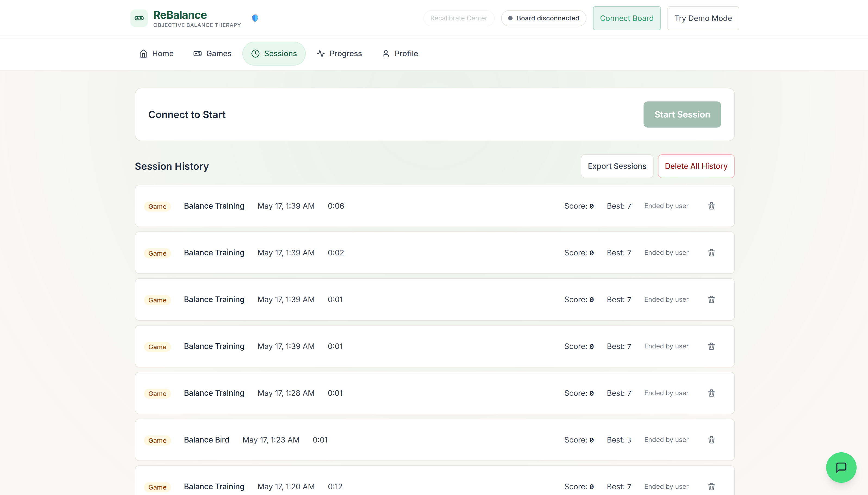The width and height of the screenshot is (868, 495).
Task: Click Delete All History
Action: click(x=696, y=166)
